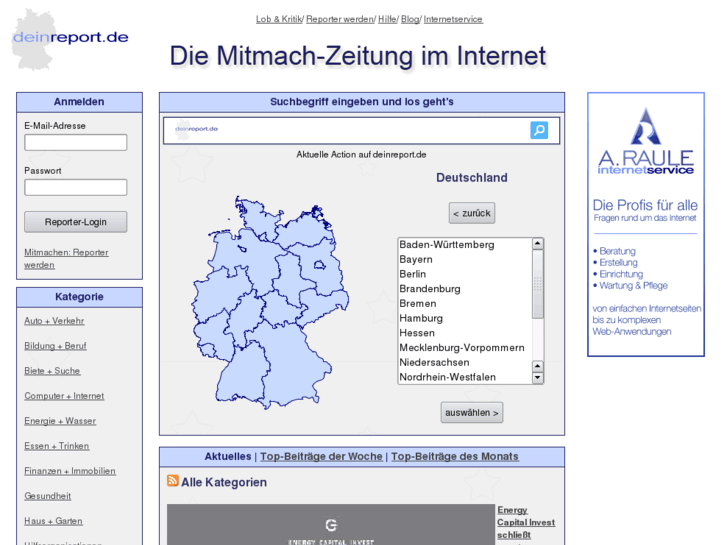727x545 pixels.
Task: Select Nordrhein-Westfalen in the state list
Action: 465,377
